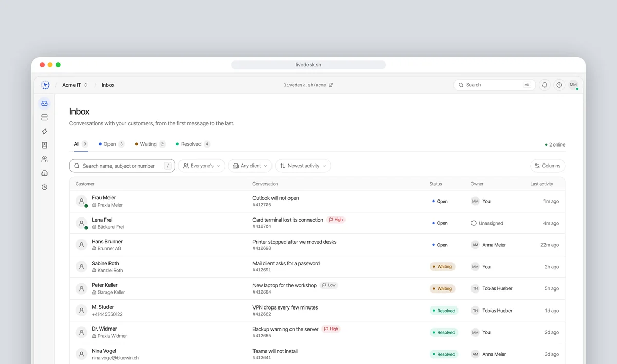This screenshot has width=617, height=364.
Task: Open the 'Outlook will not open' conversation
Action: click(276, 198)
